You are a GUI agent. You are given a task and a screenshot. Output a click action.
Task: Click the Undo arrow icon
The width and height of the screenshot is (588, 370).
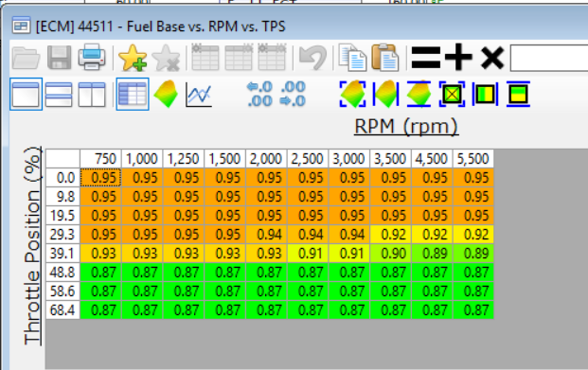(312, 58)
